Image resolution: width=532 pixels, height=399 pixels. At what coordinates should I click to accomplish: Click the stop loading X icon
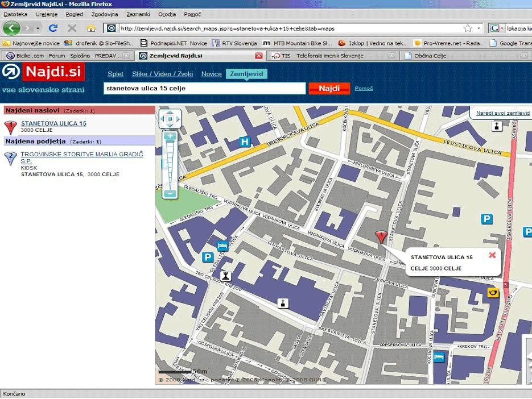tap(72, 28)
